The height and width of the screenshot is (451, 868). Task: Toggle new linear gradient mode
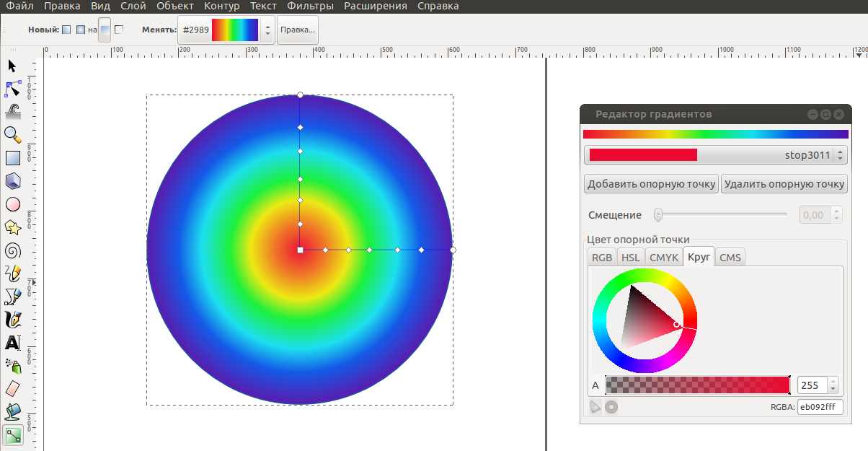coord(66,30)
